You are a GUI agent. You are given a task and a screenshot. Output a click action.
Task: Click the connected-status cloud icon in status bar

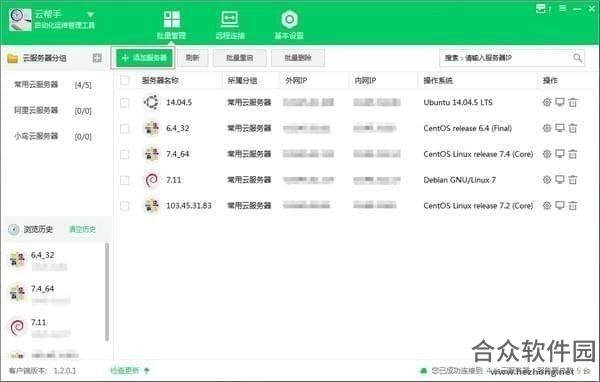424,371
